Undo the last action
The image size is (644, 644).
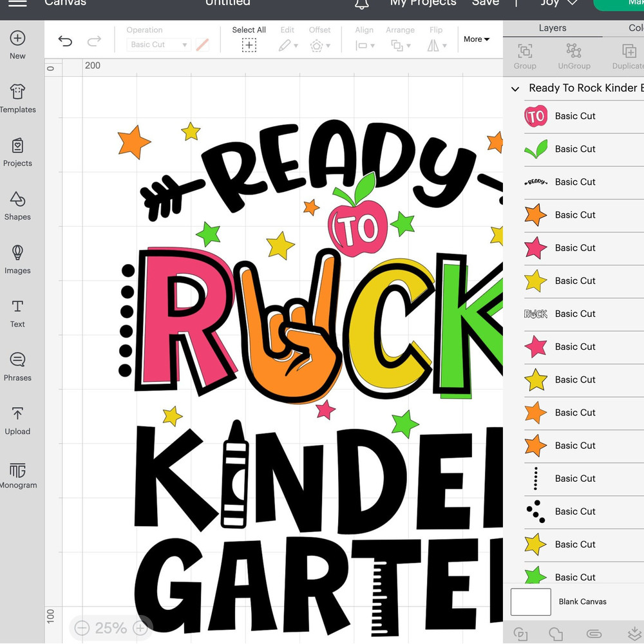(64, 41)
